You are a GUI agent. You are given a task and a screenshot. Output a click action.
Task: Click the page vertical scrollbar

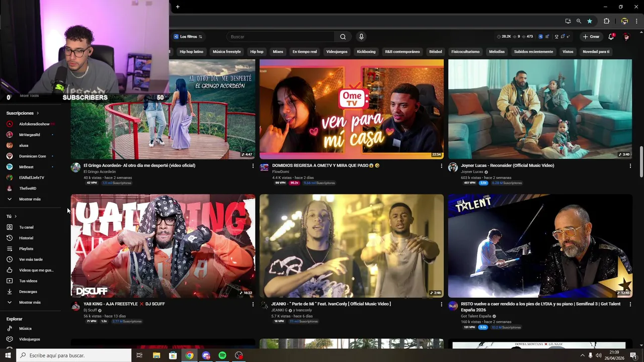(641, 161)
